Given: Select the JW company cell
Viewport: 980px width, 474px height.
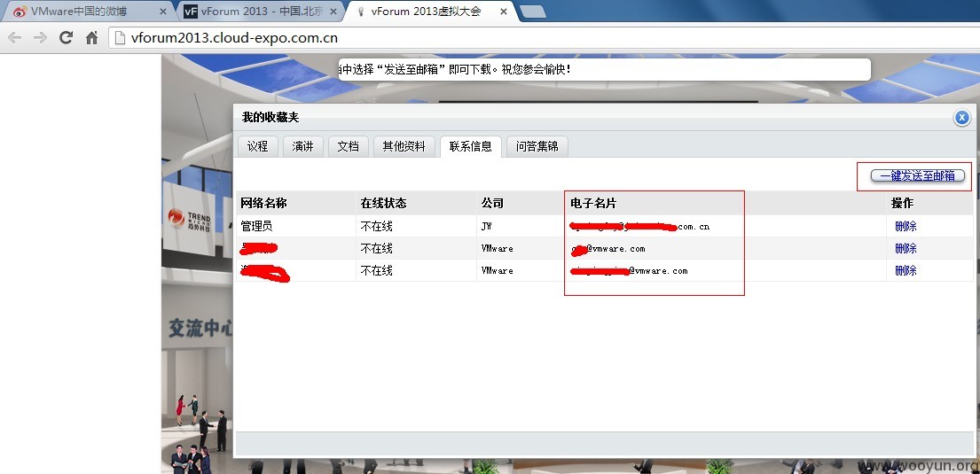Looking at the screenshot, I should click(486, 226).
